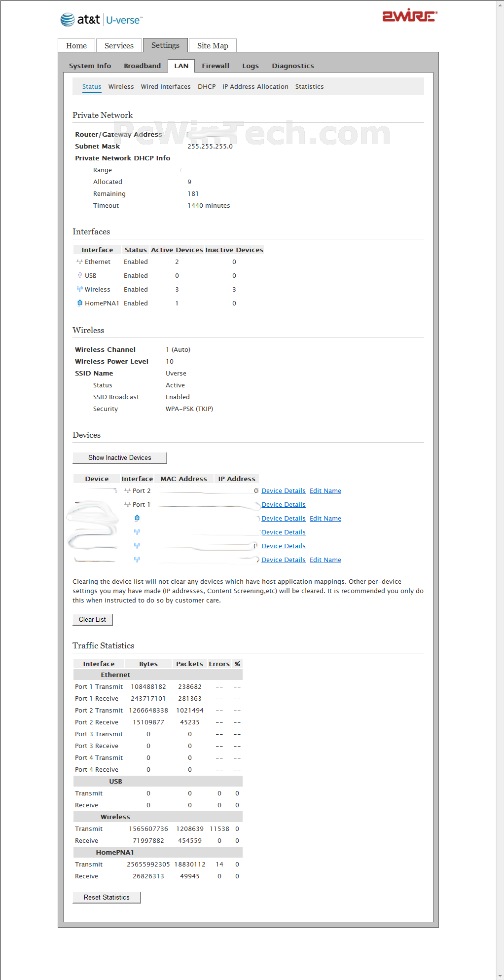Go to Broadband section
504x980 pixels.
click(142, 66)
